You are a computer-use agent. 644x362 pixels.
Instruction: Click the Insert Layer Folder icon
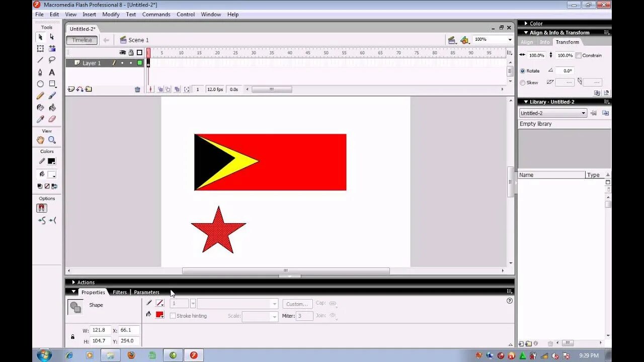(x=89, y=89)
